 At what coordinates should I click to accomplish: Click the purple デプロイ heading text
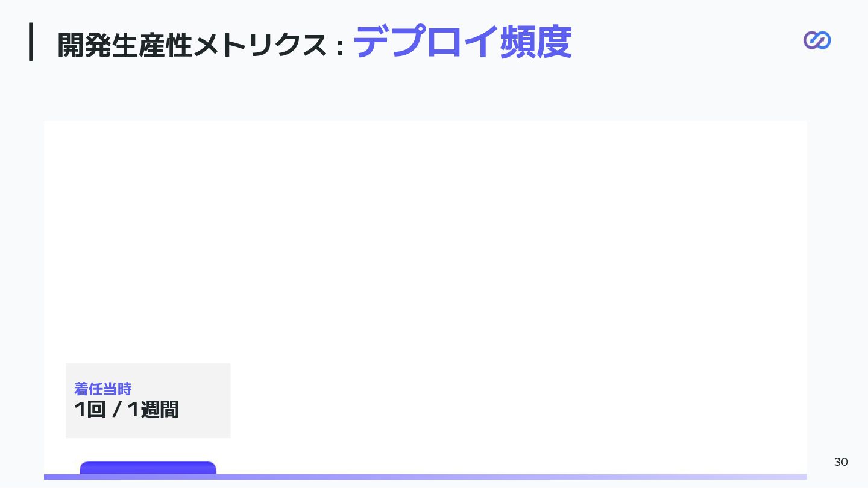point(426,42)
